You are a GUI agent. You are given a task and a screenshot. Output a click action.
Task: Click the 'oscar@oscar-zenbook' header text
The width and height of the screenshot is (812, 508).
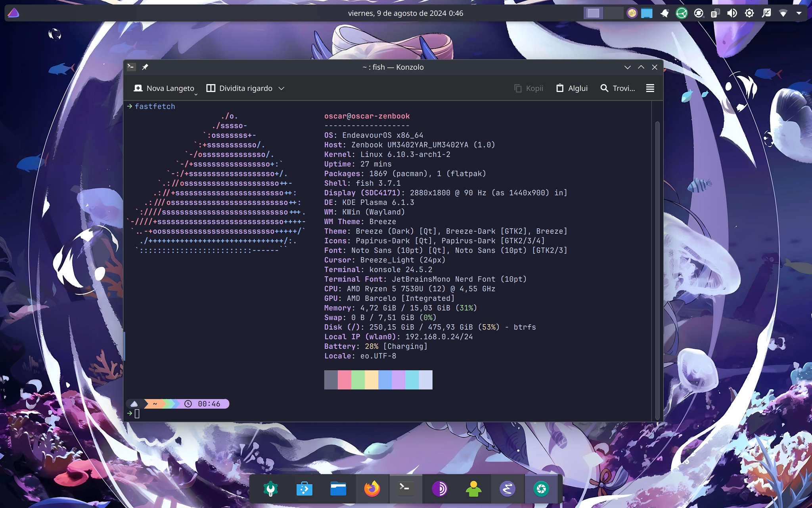(x=367, y=116)
